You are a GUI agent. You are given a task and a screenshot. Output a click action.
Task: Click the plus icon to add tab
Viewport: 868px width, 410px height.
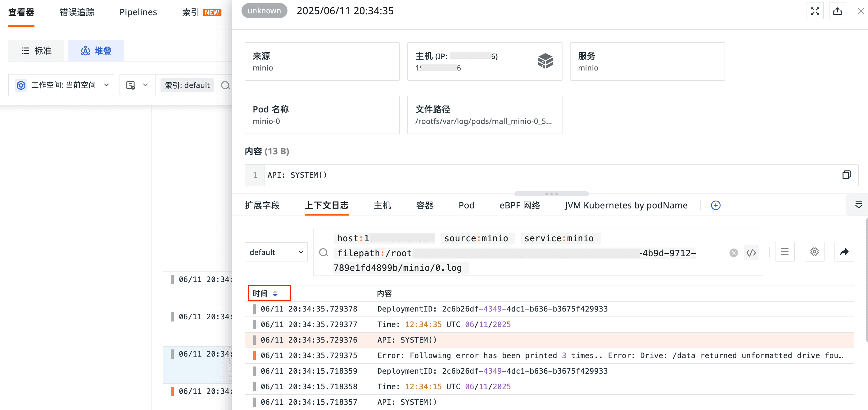pyautogui.click(x=716, y=205)
